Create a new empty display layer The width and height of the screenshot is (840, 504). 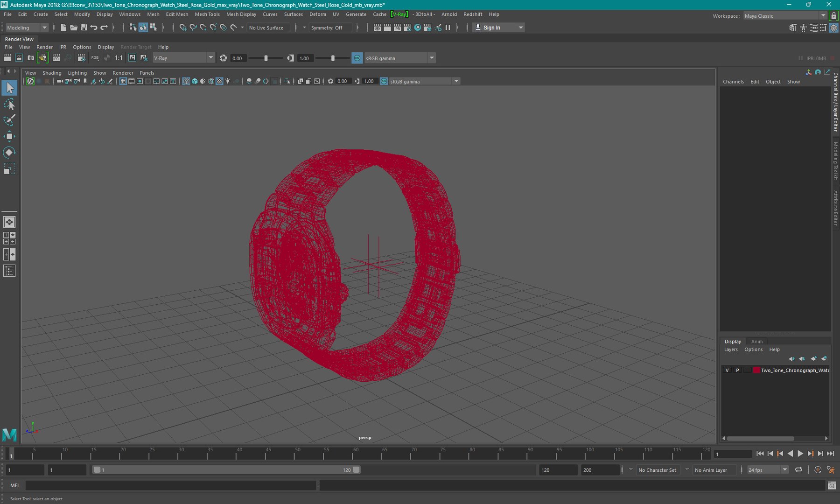tap(814, 358)
